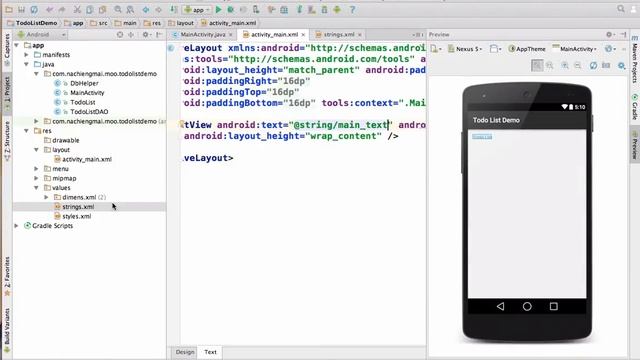Open the Build Variants tool window
Screen dimensions: 640x360
coord(7,330)
